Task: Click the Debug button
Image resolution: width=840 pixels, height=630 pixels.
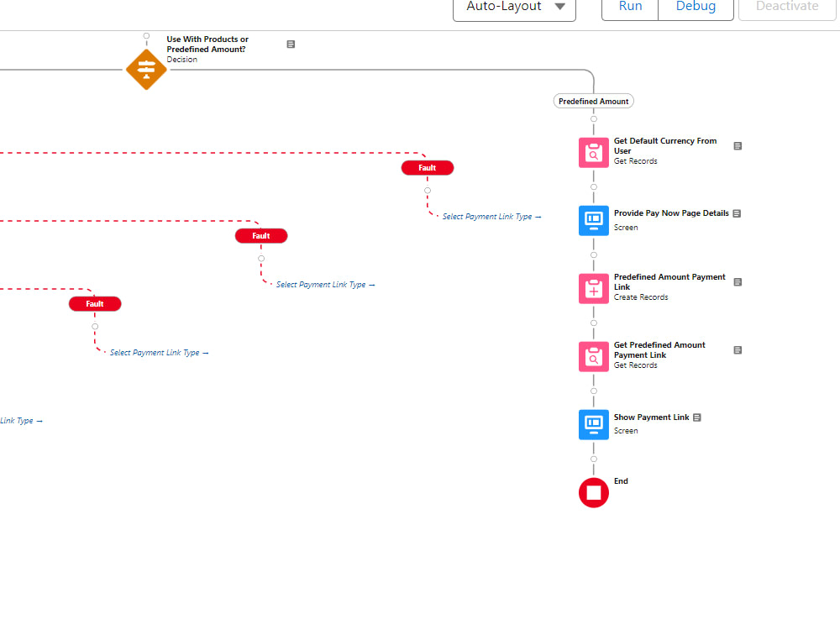Action: tap(696, 8)
